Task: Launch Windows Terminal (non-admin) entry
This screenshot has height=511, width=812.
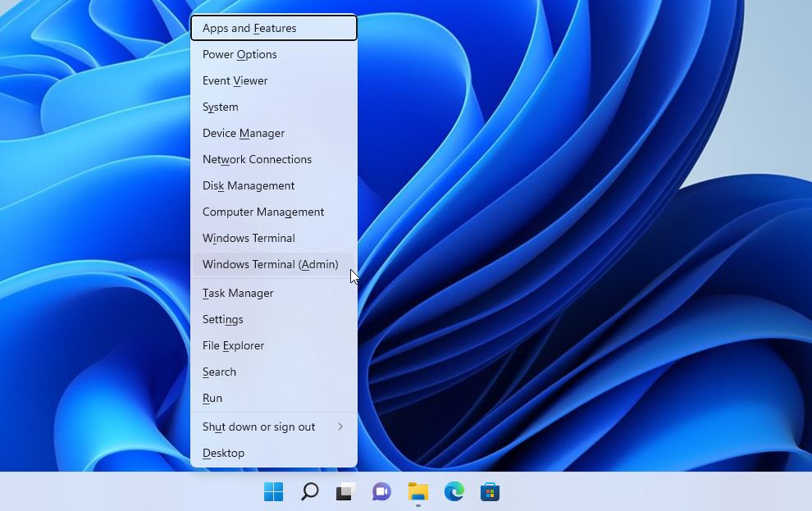Action: point(274,238)
